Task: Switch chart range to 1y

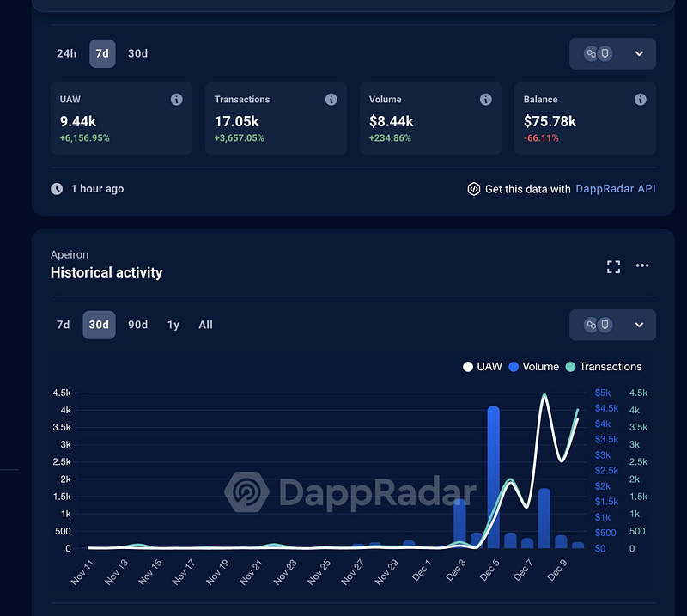Action: pyautogui.click(x=173, y=325)
